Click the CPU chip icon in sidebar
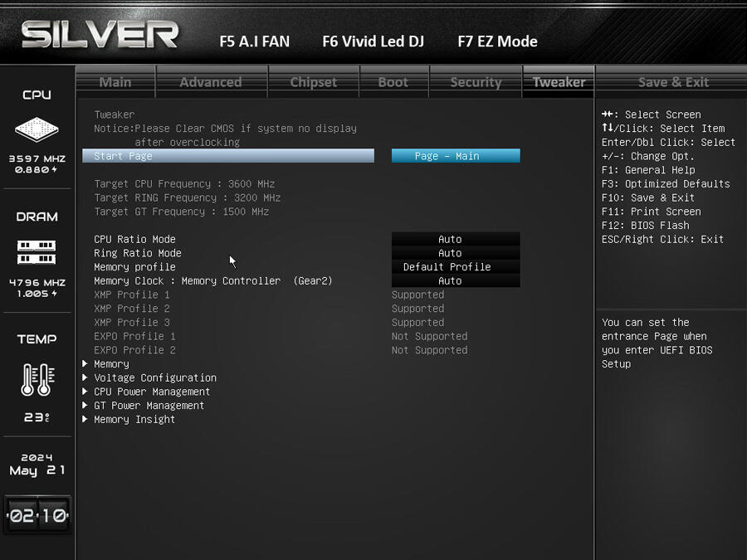Image resolution: width=747 pixels, height=560 pixels. (x=37, y=129)
